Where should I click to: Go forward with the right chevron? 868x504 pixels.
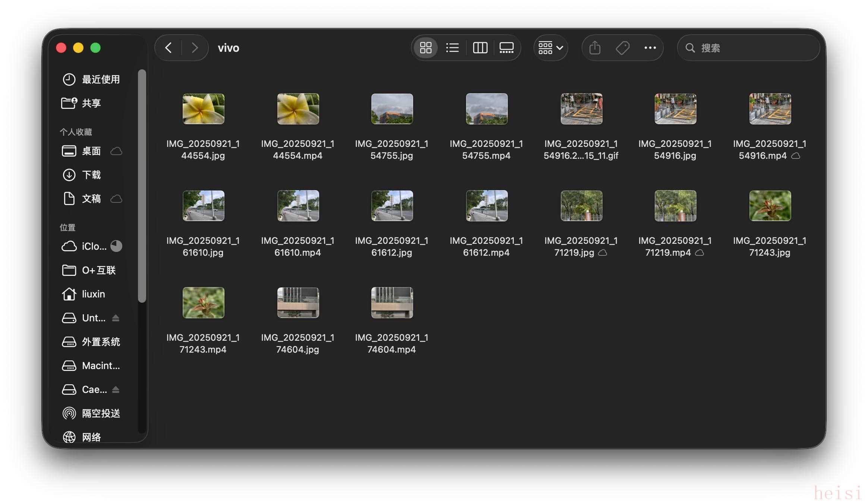point(194,48)
